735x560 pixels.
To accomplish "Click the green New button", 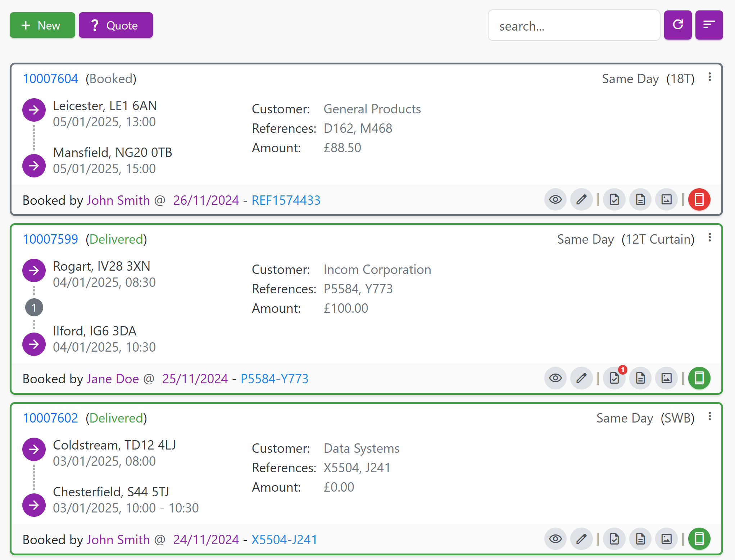I will (42, 25).
